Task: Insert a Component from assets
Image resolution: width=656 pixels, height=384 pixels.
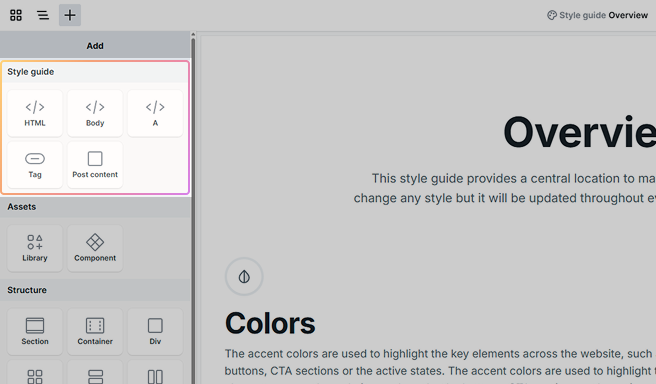Action: pyautogui.click(x=95, y=248)
